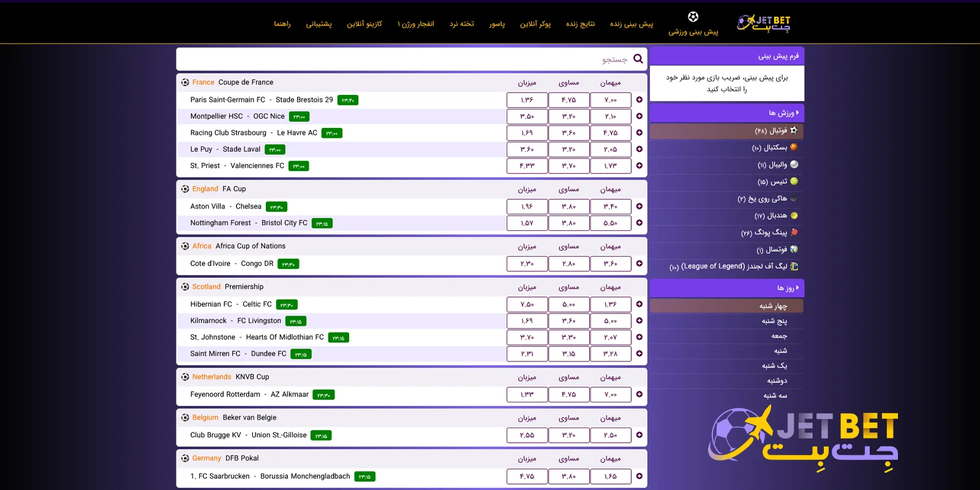980x490 pixels.
Task: Open backgammon (تخته نرد) menu item
Action: (462, 24)
